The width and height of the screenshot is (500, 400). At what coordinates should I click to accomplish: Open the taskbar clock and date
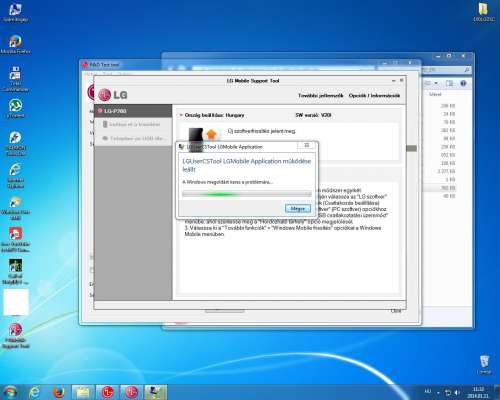click(478, 392)
